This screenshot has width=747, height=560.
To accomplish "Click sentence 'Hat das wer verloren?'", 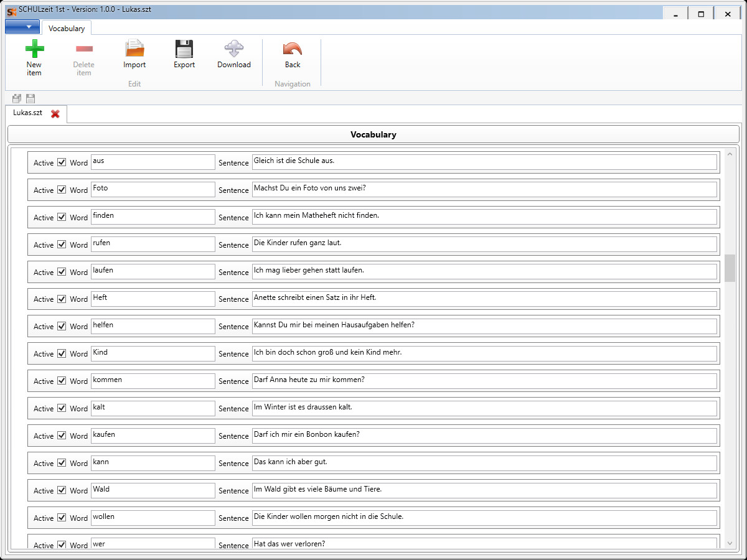I will [x=484, y=543].
